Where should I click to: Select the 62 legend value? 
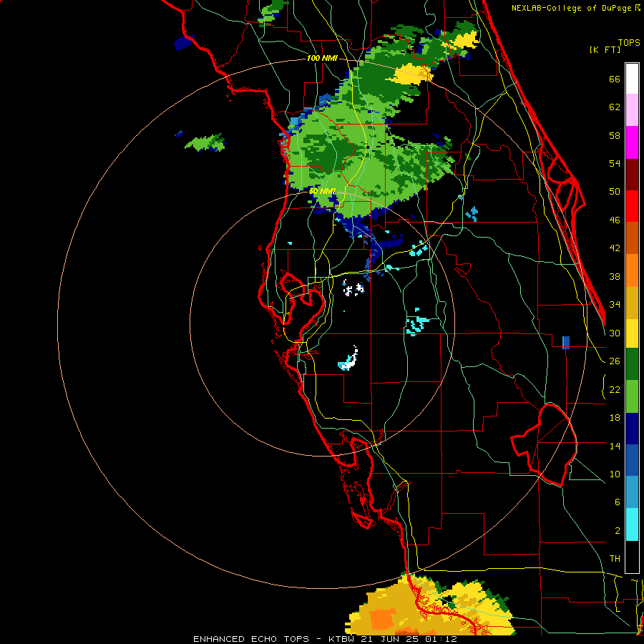[x=615, y=107]
